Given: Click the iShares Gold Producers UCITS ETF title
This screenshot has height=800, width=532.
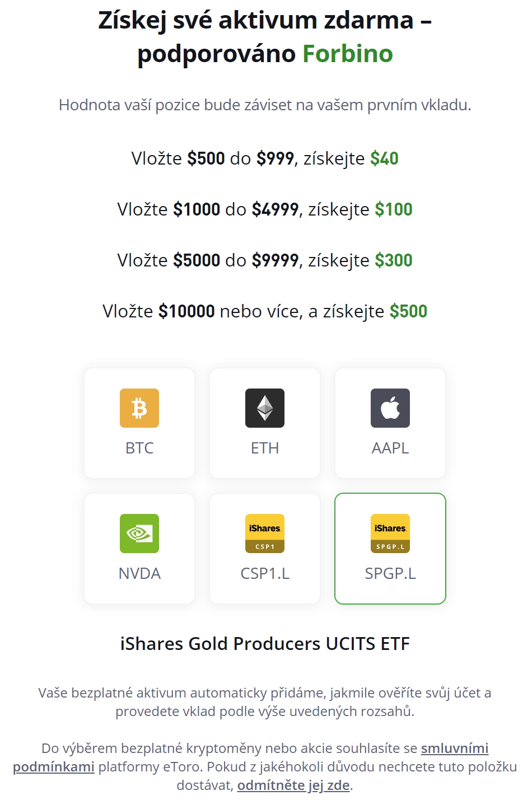Looking at the screenshot, I should (265, 644).
